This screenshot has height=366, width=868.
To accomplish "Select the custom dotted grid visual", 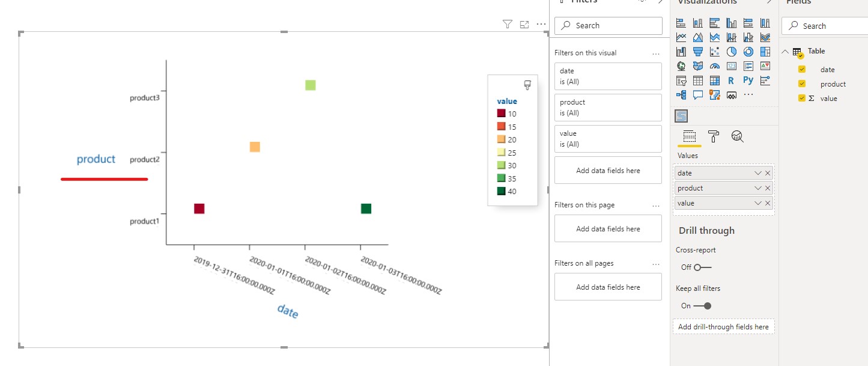I will click(x=682, y=116).
